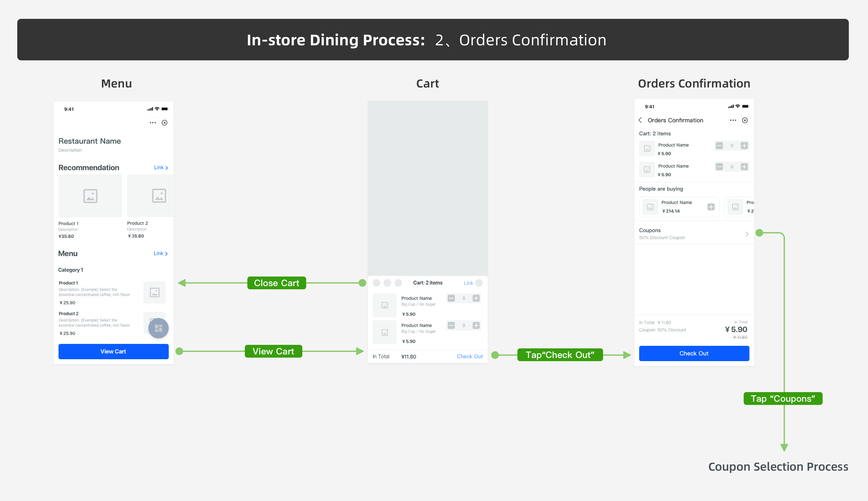The width and height of the screenshot is (868, 501).
Task: Click the back arrow on Orders Confirmation
Action: (640, 120)
